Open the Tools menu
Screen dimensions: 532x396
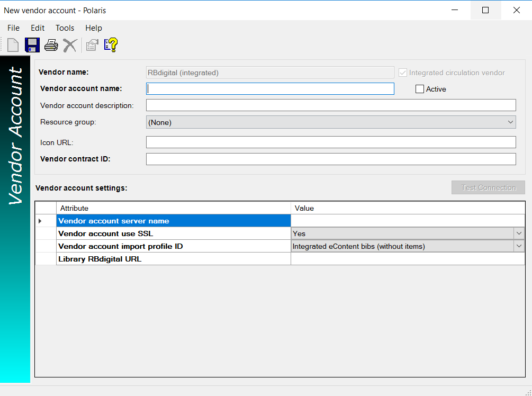pyautogui.click(x=65, y=28)
